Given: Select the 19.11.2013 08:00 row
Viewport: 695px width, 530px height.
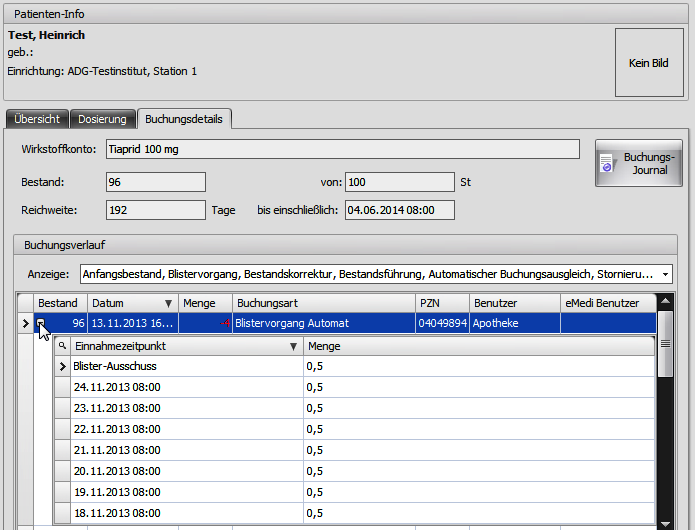Looking at the screenshot, I should (355, 492).
